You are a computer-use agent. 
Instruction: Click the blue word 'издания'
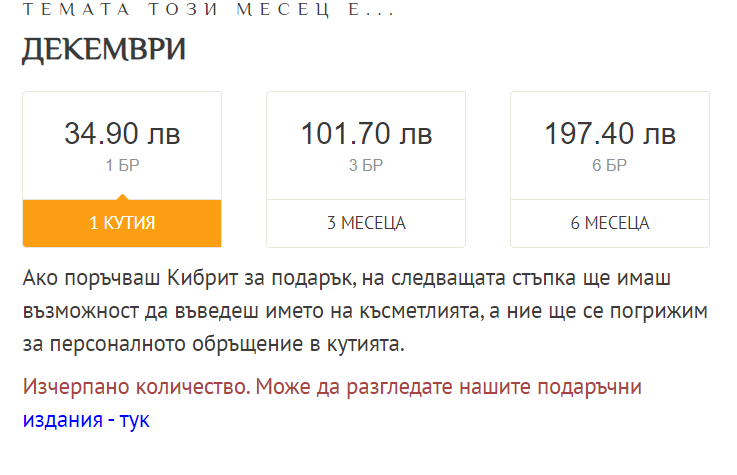60,420
